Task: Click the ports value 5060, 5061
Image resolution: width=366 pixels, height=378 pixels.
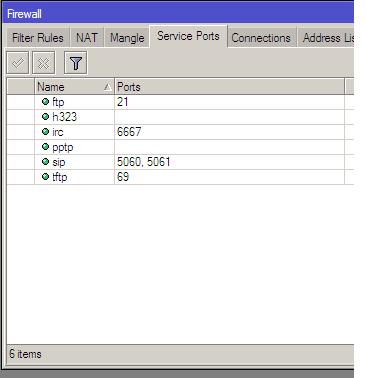Action: (x=144, y=162)
